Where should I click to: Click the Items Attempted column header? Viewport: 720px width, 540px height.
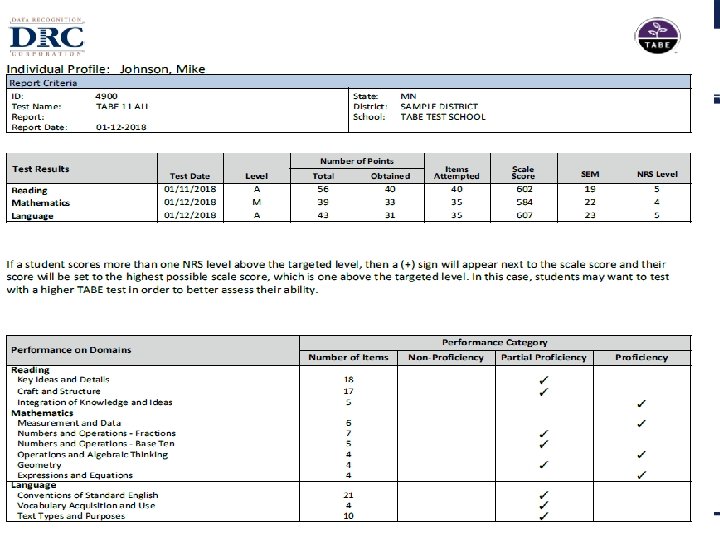point(456,173)
